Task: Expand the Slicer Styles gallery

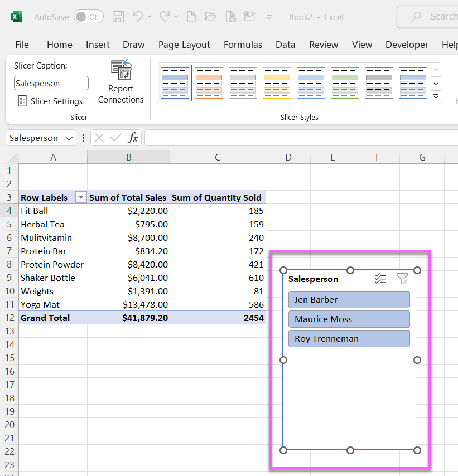Action: click(x=436, y=96)
